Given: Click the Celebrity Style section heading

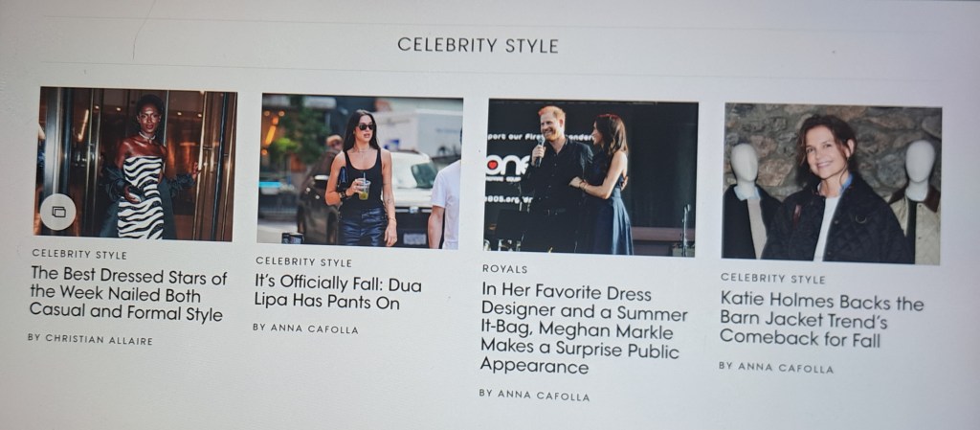Looking at the screenshot, I should coord(478,45).
